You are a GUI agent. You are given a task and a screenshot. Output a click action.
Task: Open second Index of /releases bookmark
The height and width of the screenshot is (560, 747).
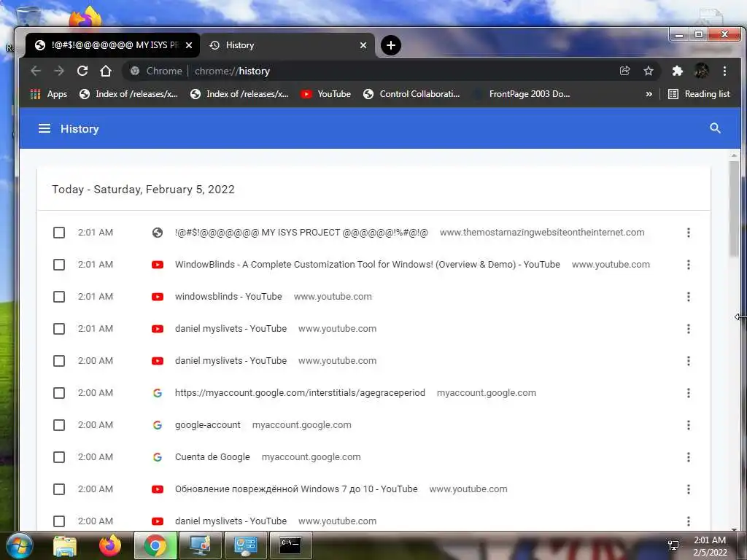239,94
